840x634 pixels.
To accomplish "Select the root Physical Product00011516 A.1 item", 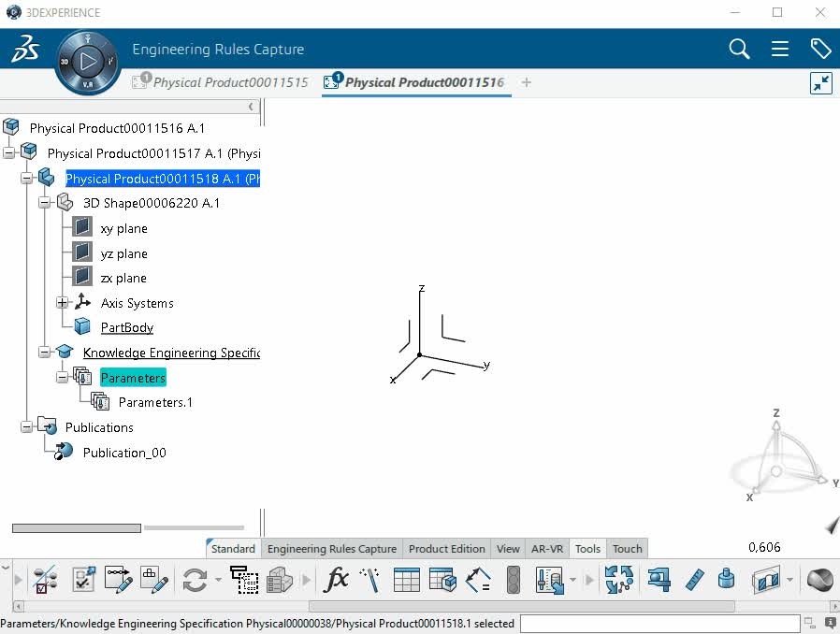I will point(117,128).
